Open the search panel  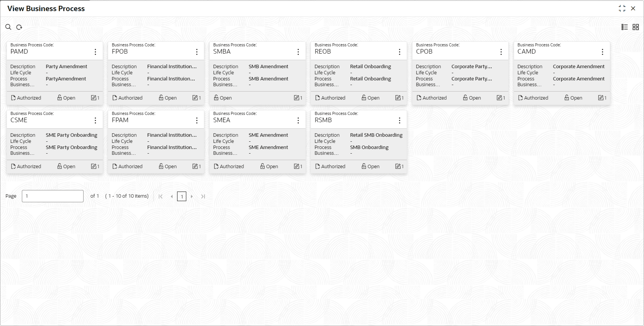(x=8, y=27)
